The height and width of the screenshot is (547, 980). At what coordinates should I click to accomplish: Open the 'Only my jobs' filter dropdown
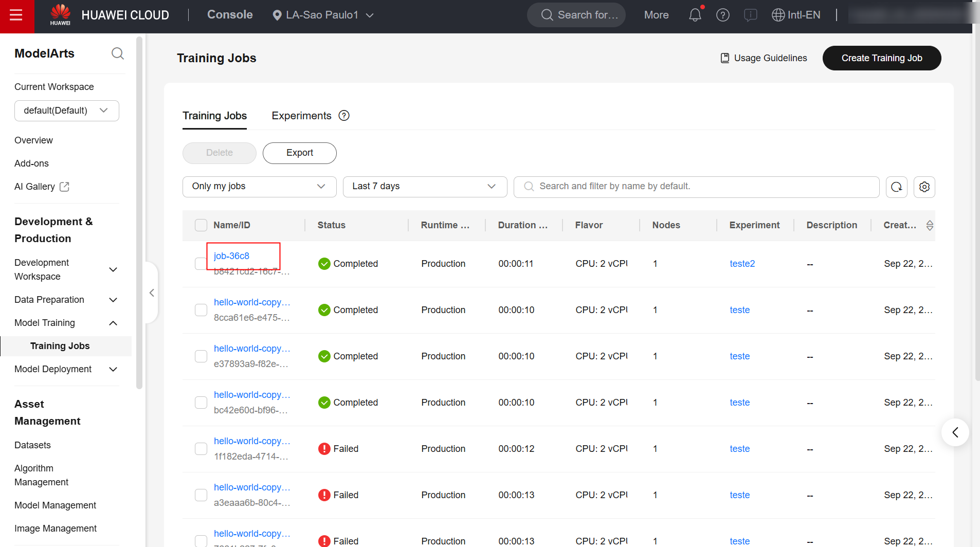(259, 187)
